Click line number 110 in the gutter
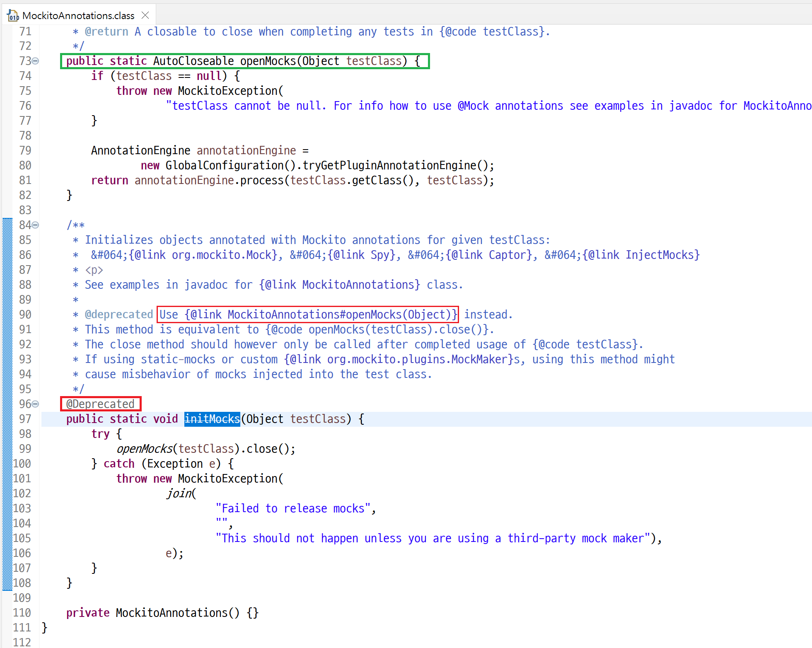The width and height of the screenshot is (812, 648). tap(22, 613)
